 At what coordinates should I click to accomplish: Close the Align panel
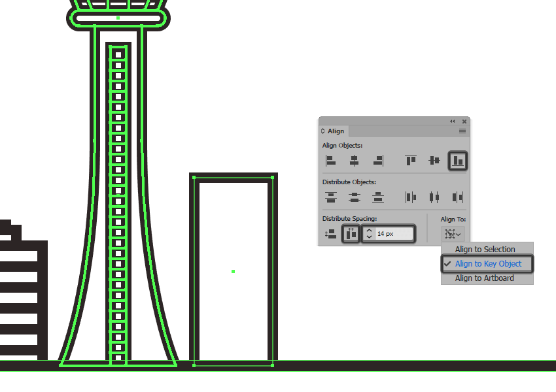tap(464, 122)
